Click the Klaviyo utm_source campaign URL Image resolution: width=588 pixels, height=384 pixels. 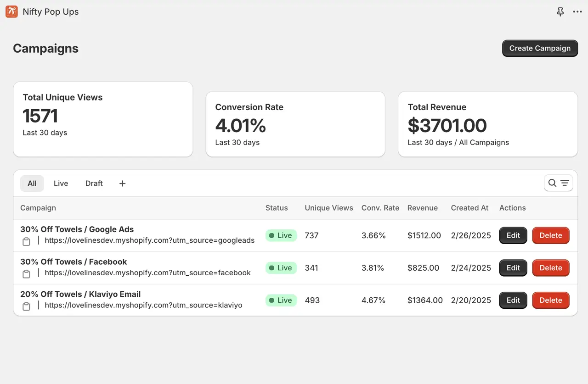143,305
